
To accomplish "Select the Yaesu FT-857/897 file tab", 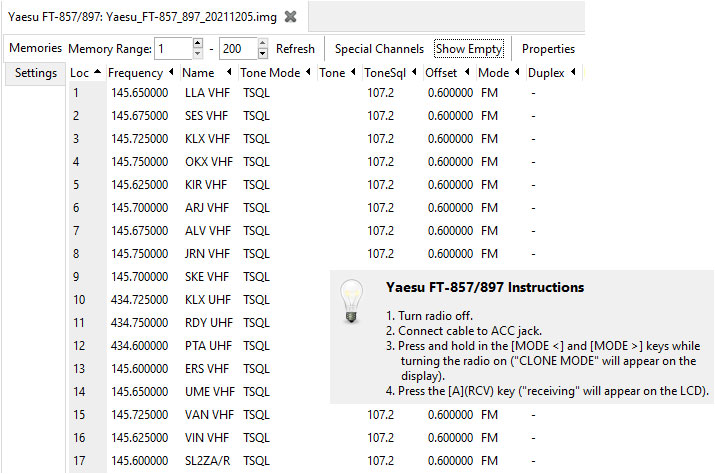I will click(x=142, y=17).
